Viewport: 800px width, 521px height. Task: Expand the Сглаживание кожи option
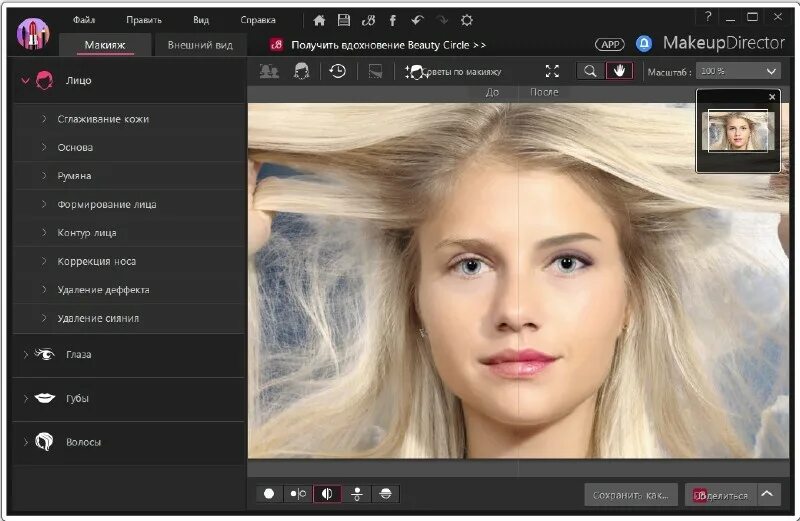coord(103,119)
